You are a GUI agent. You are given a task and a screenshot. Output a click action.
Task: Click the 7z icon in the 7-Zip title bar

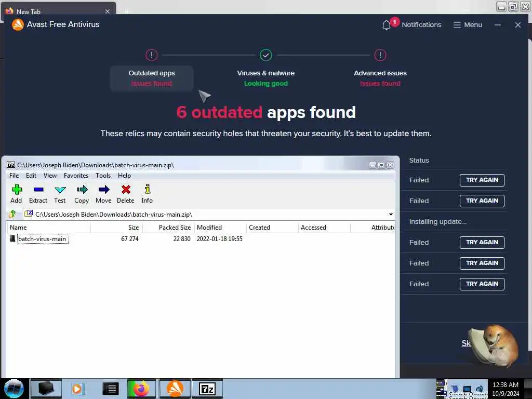[x=11, y=165]
